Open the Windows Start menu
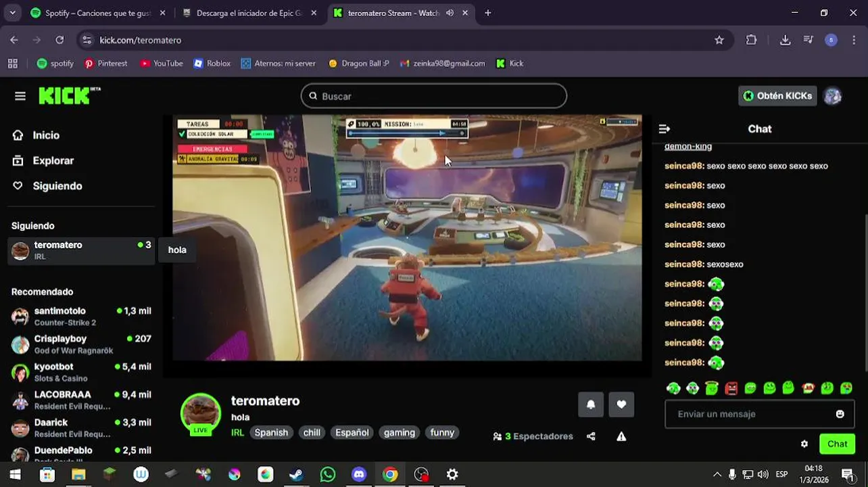The height and width of the screenshot is (487, 868). [15, 474]
